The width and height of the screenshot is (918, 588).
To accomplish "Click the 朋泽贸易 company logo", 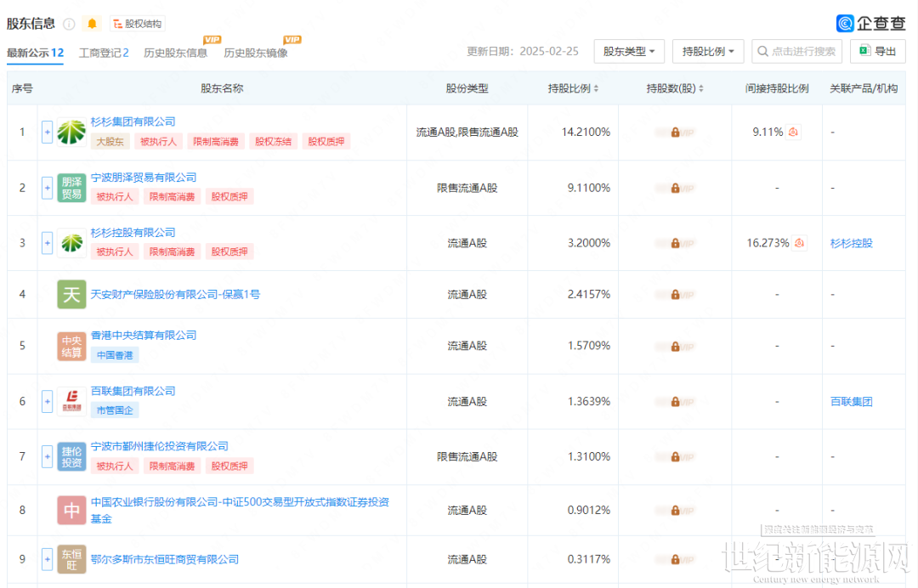I will (x=71, y=188).
